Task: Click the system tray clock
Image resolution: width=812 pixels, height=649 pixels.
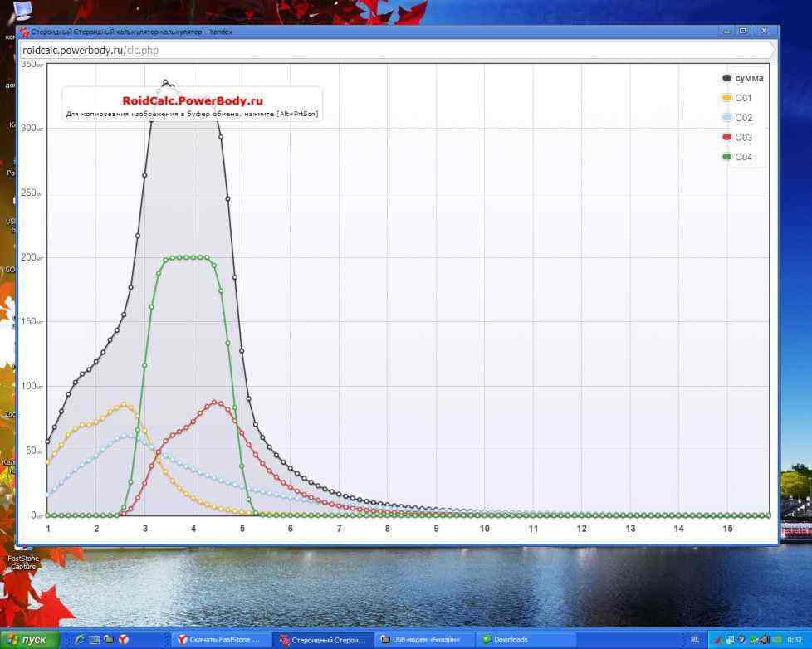Action: (x=795, y=640)
